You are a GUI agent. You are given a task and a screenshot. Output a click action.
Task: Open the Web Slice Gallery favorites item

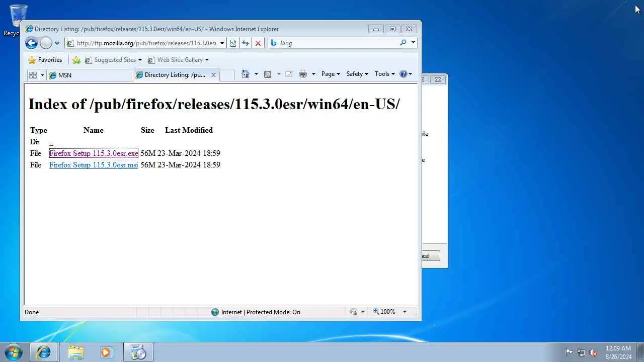[x=178, y=60]
